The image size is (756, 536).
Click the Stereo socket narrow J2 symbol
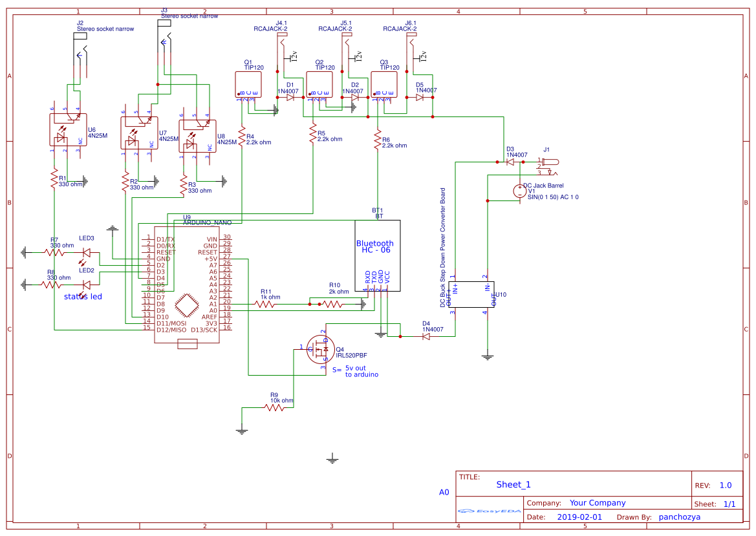pos(78,45)
